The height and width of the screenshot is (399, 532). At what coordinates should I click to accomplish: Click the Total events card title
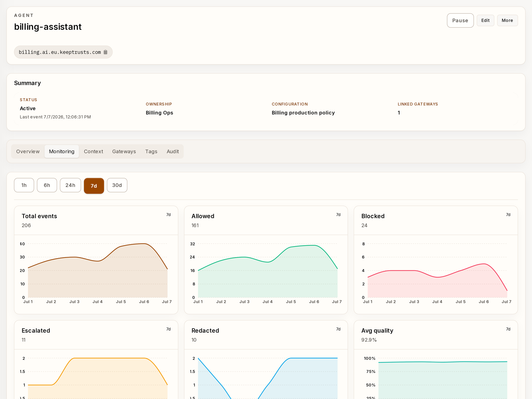coord(39,216)
